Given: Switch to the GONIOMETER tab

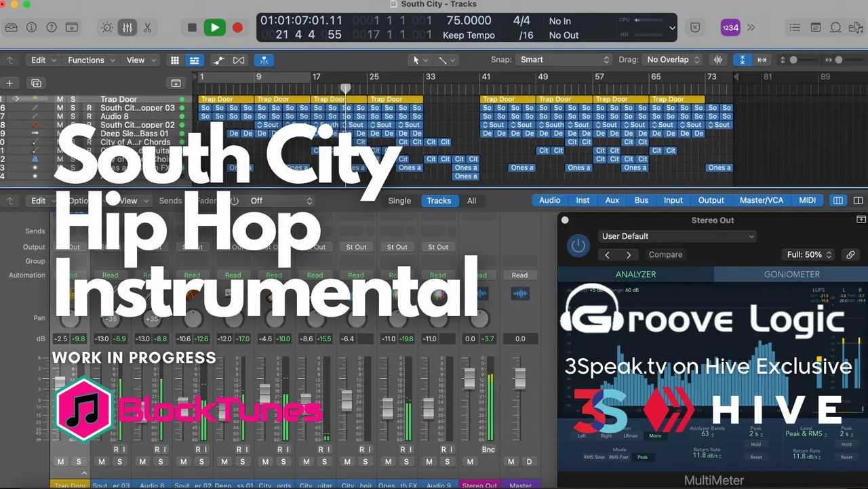Looking at the screenshot, I should point(791,274).
